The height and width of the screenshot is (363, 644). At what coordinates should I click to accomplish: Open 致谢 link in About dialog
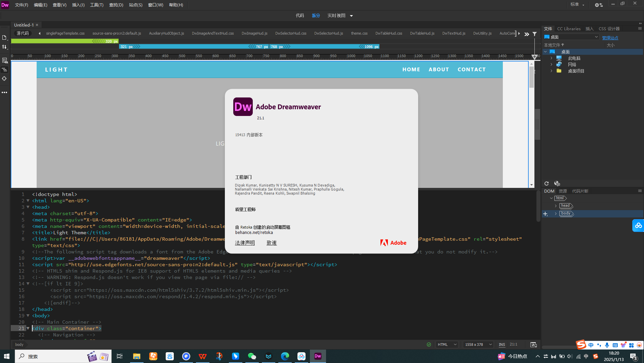tap(272, 243)
